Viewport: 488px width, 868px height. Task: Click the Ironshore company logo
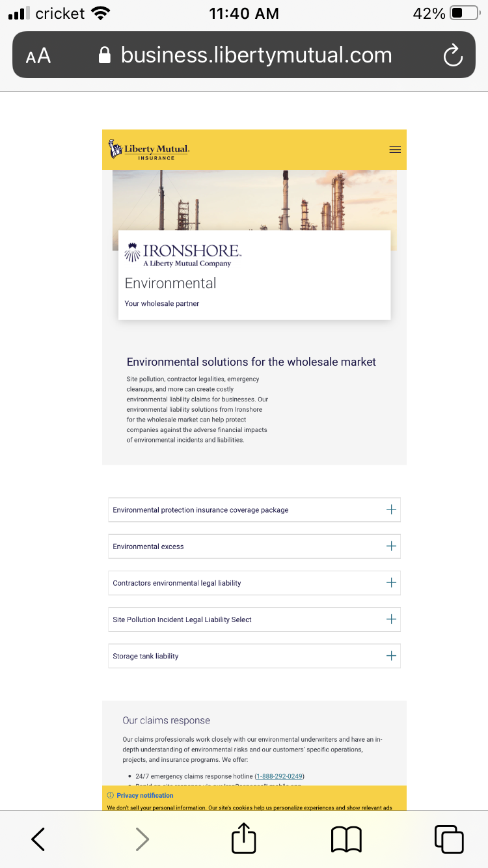[183, 254]
